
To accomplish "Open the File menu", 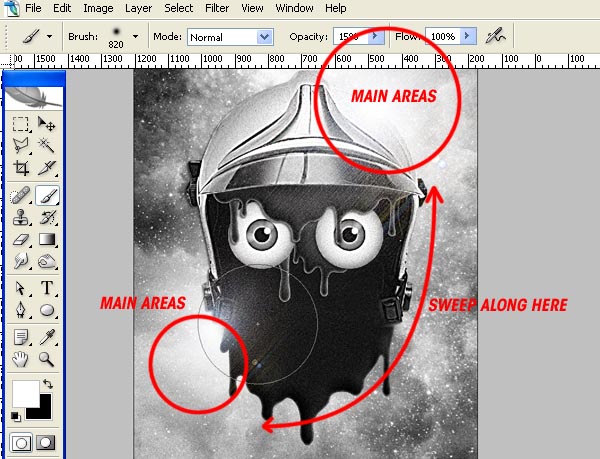I will 33,8.
